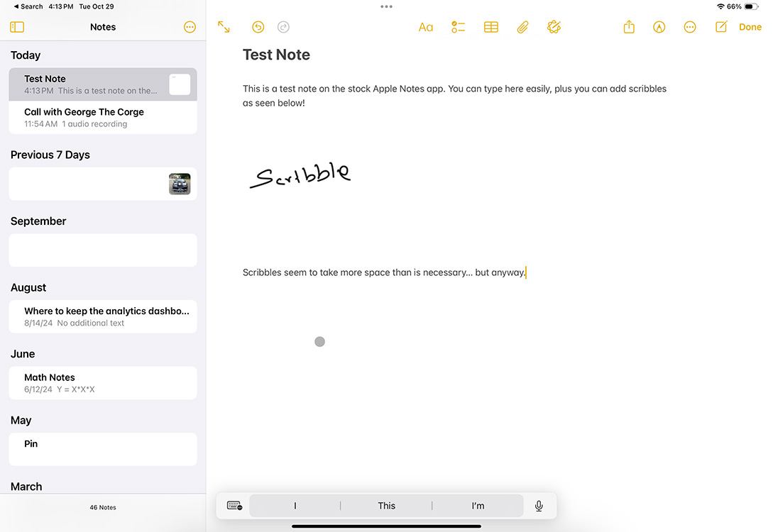The image size is (773, 532).
Task: Open Writing Tools with the sparkle pencil icon
Action: pos(554,26)
